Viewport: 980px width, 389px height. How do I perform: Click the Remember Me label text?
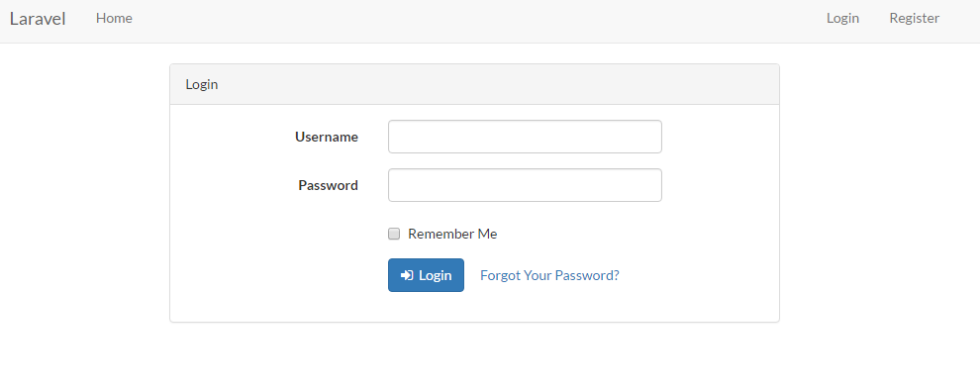click(x=452, y=234)
